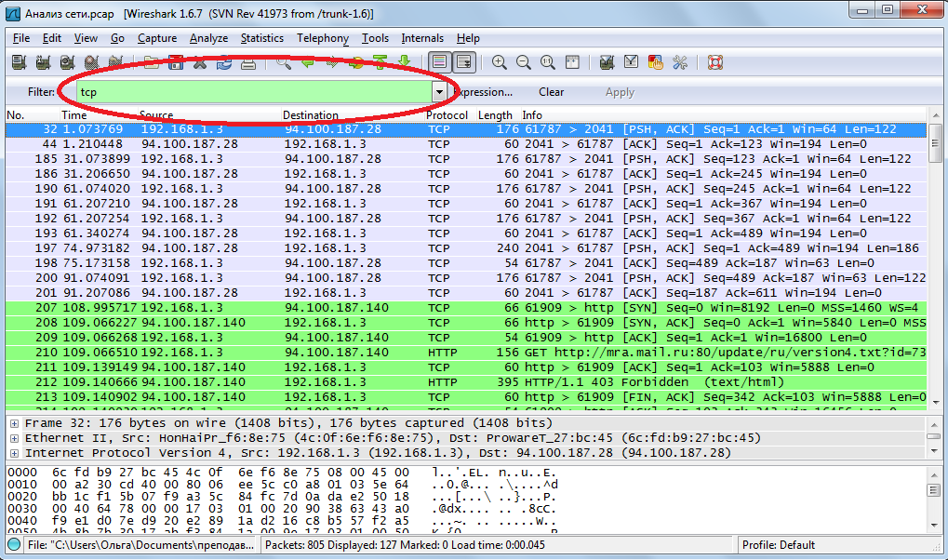Open the View menu
This screenshot has width=948, height=560.
(86, 38)
